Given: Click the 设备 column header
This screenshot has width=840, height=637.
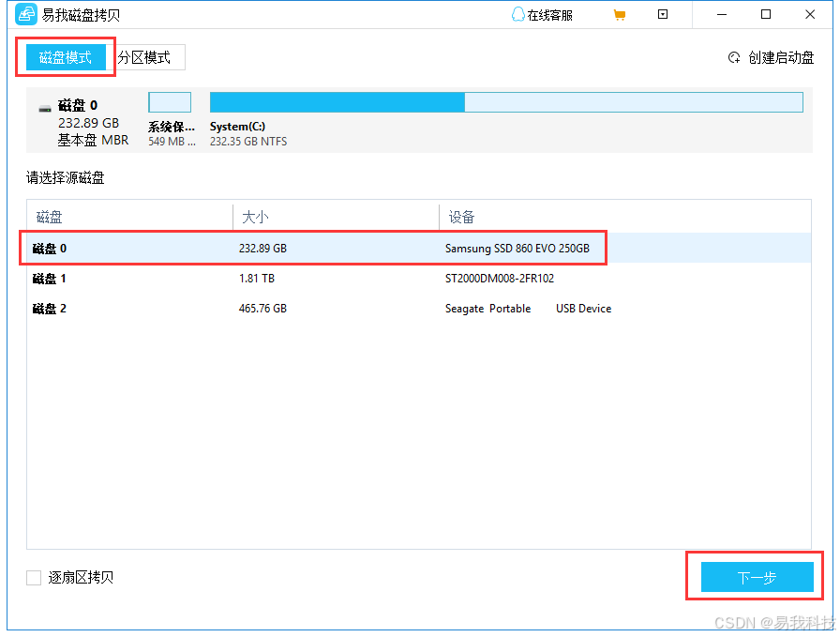Looking at the screenshot, I should pos(625,217).
